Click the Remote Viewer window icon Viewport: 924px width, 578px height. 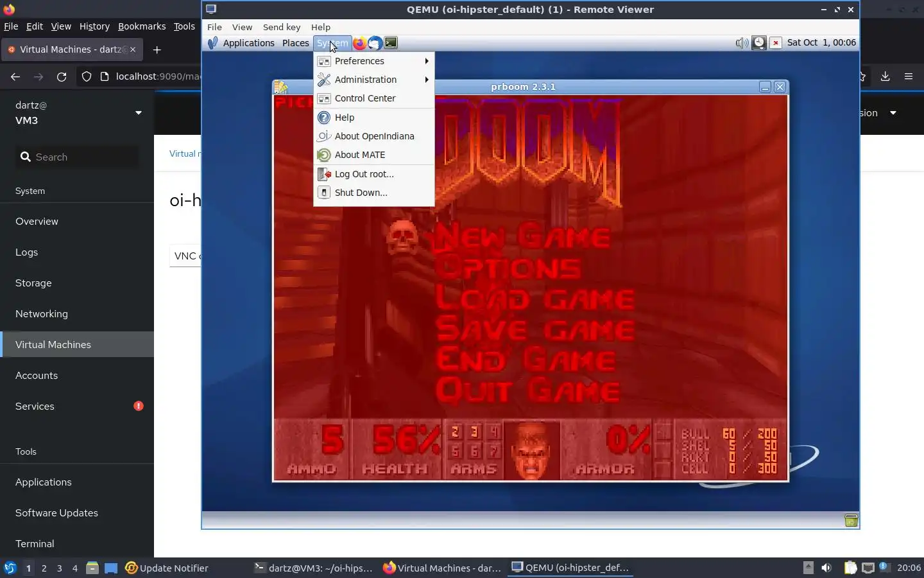click(x=211, y=9)
